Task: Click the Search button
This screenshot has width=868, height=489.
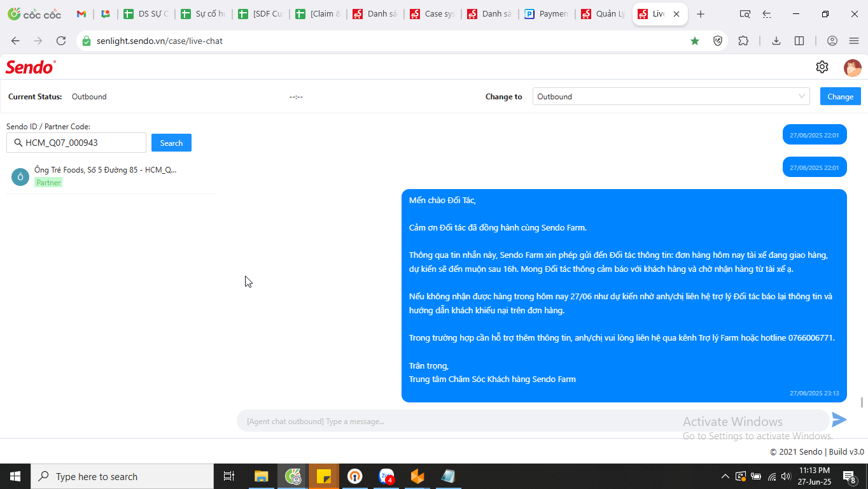Action: [x=171, y=143]
